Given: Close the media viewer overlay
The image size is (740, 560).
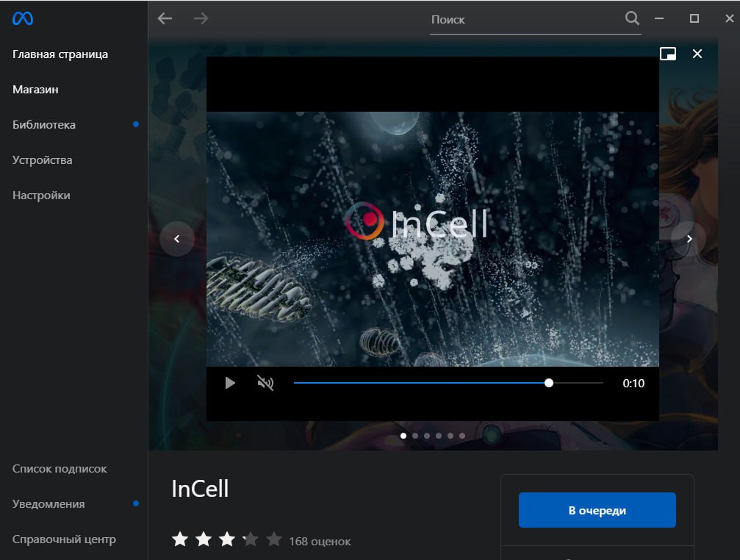Looking at the screenshot, I should pyautogui.click(x=697, y=54).
